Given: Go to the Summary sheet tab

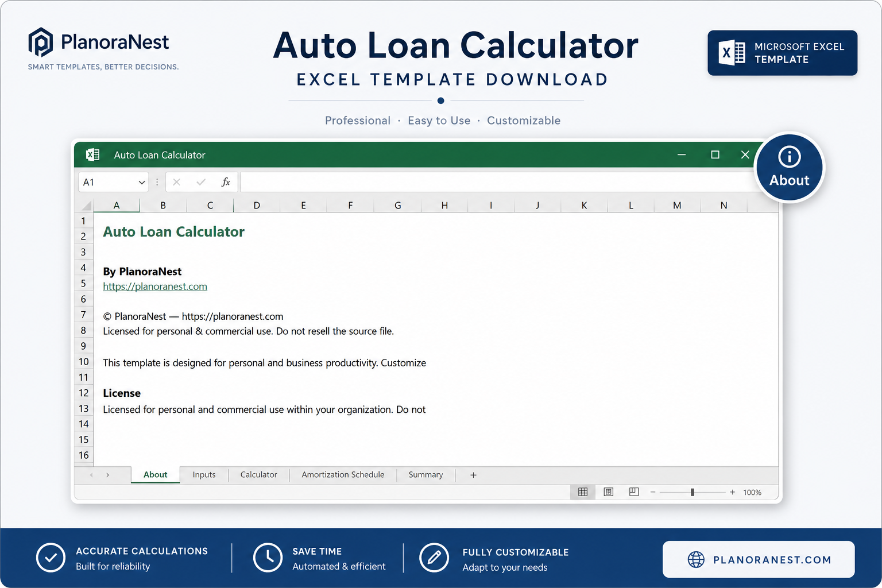Looking at the screenshot, I should (x=425, y=475).
